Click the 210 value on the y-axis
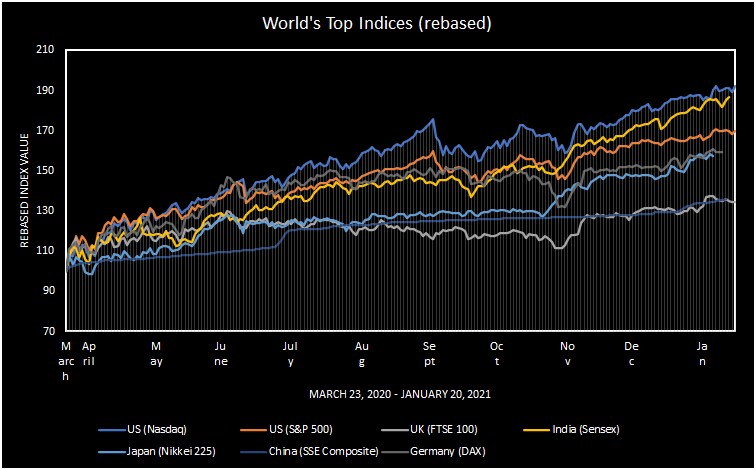The image size is (756, 470). [45, 50]
